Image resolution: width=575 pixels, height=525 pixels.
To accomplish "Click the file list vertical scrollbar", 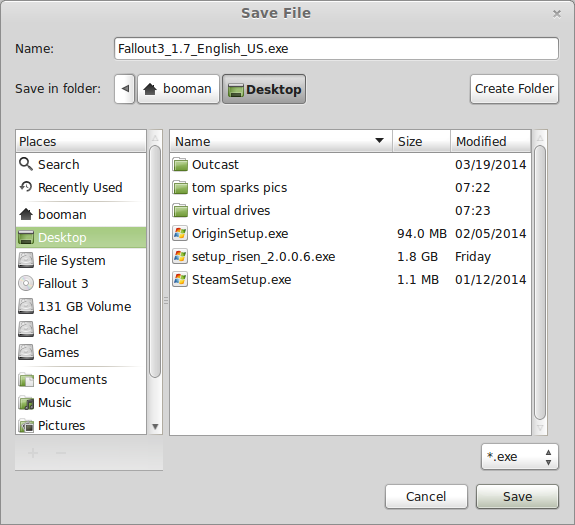I will (x=540, y=282).
